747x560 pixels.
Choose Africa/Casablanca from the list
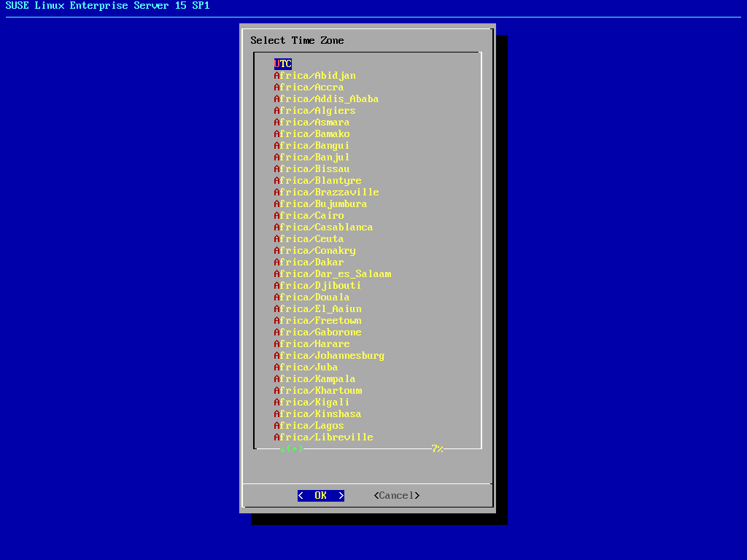[323, 227]
